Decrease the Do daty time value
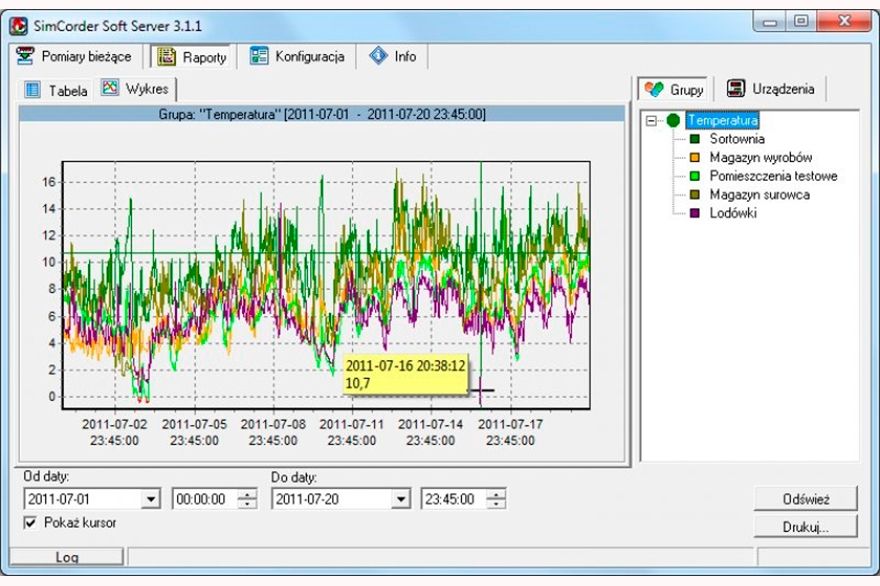The width and height of the screenshot is (880, 586). coord(496,503)
